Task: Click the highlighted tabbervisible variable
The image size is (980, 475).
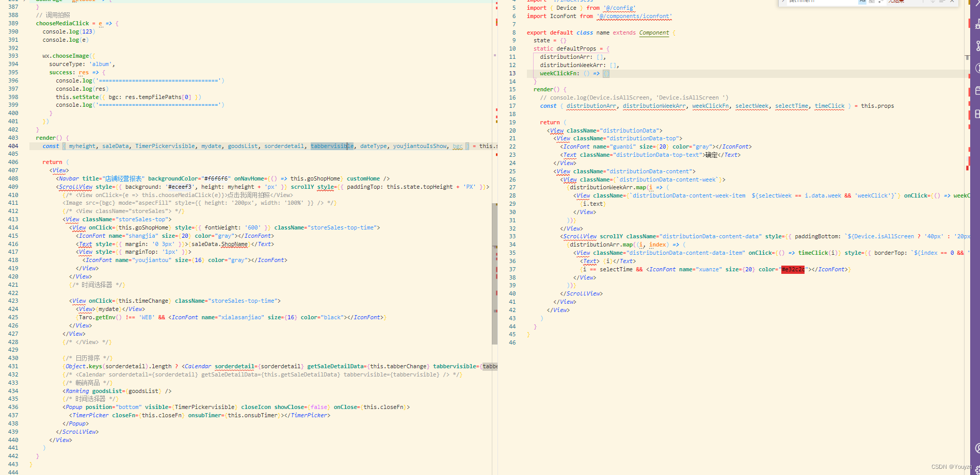Action: [x=332, y=146]
